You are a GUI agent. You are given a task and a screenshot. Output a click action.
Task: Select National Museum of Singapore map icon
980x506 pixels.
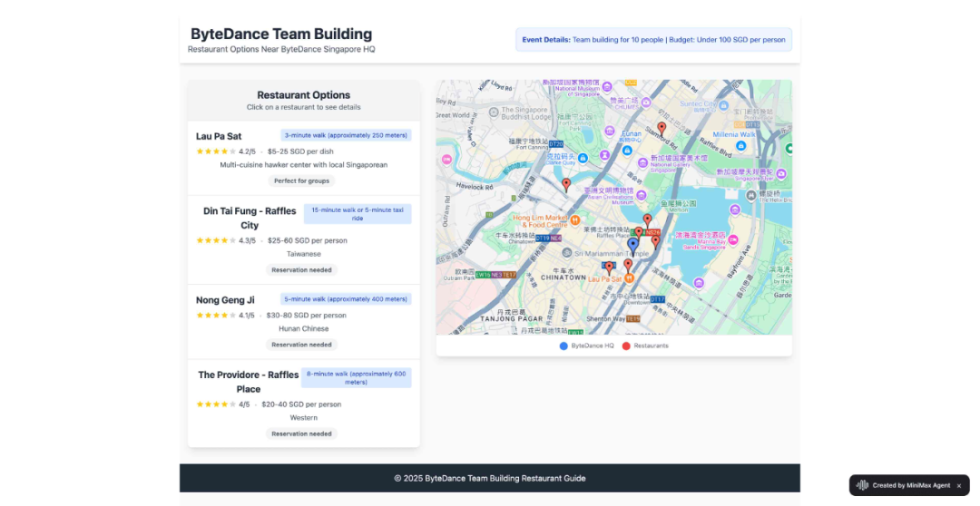[607, 87]
